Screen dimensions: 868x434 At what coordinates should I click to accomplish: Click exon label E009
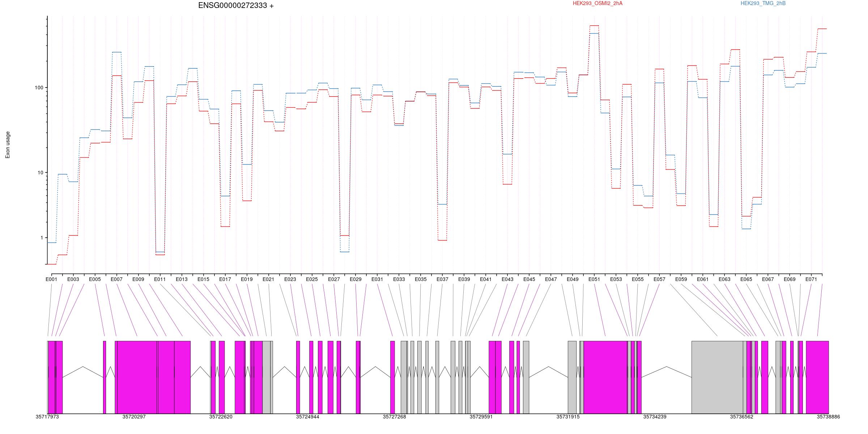click(138, 279)
